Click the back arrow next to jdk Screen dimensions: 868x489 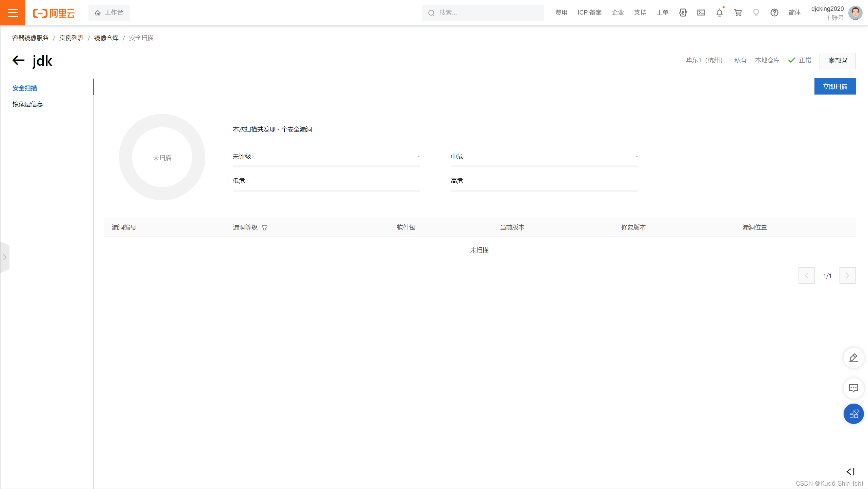point(18,61)
